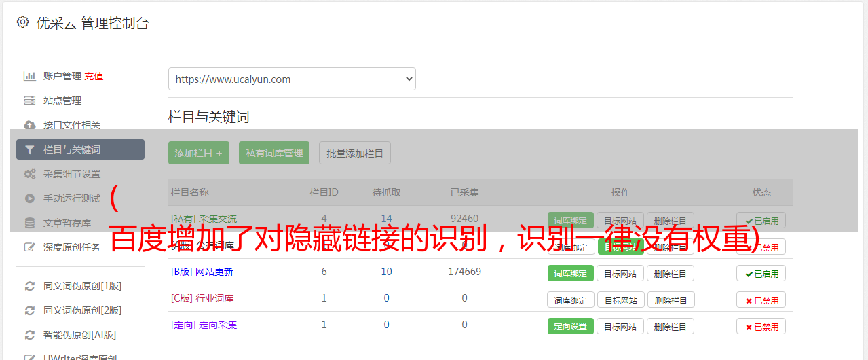
Task: Click the 批量添加栏目 button
Action: coord(355,153)
